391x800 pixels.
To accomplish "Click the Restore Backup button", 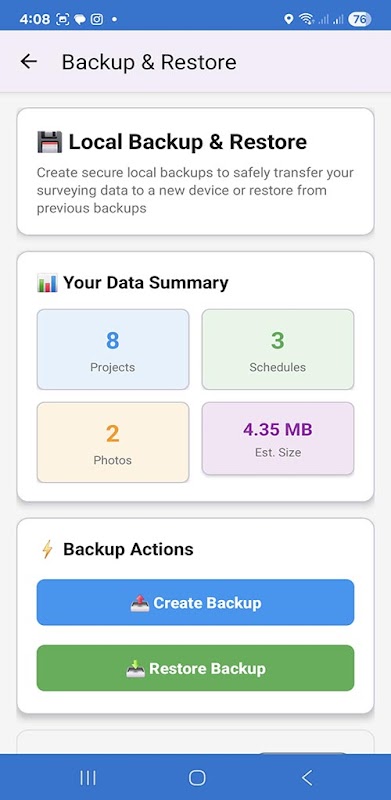I will click(x=196, y=668).
